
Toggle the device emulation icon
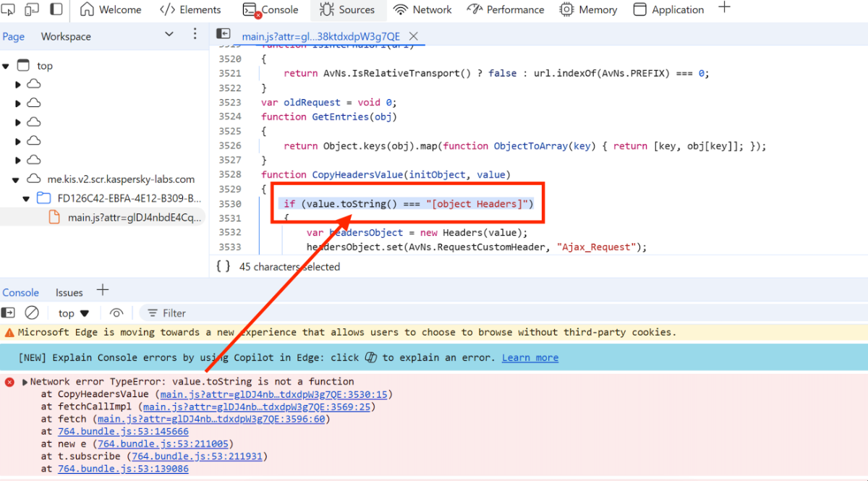(32, 9)
